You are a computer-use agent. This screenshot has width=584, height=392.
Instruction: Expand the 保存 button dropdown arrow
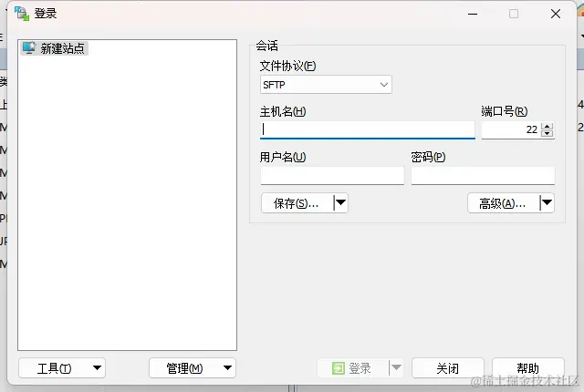pos(340,203)
